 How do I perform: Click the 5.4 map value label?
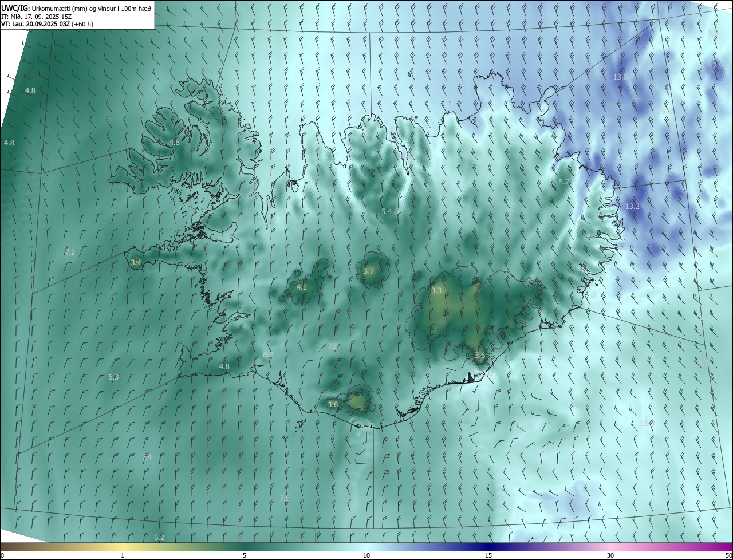pos(387,211)
